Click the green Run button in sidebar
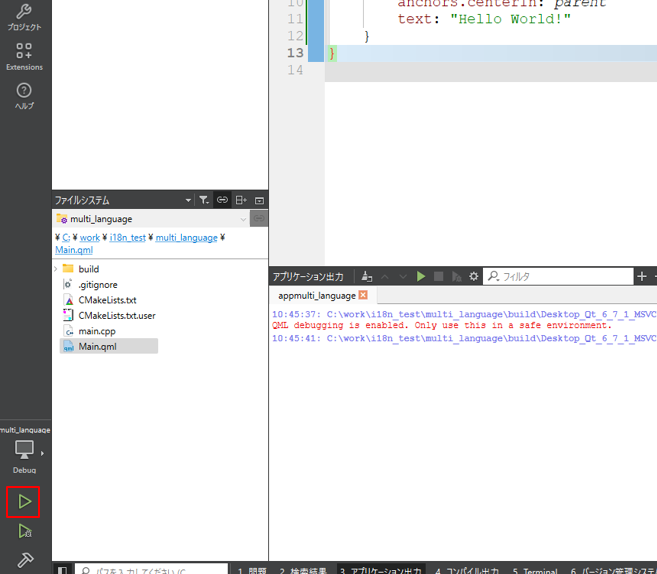The image size is (657, 574). click(25, 500)
